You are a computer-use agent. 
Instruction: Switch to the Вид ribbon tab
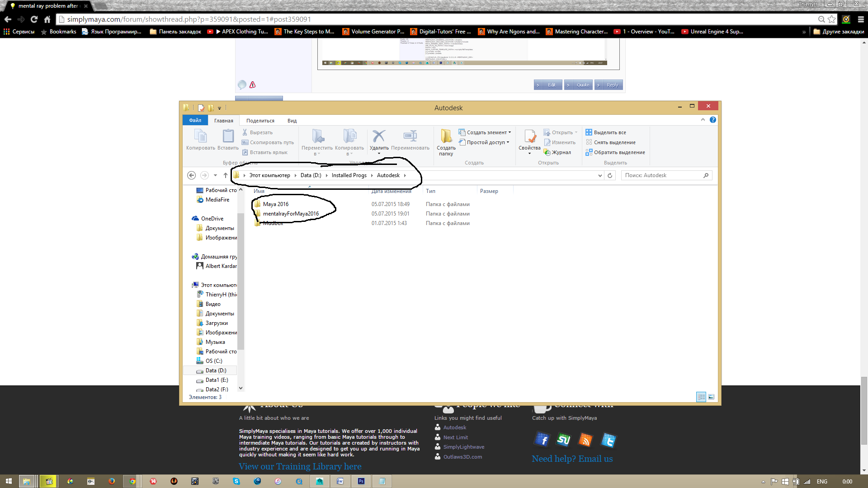pos(292,121)
